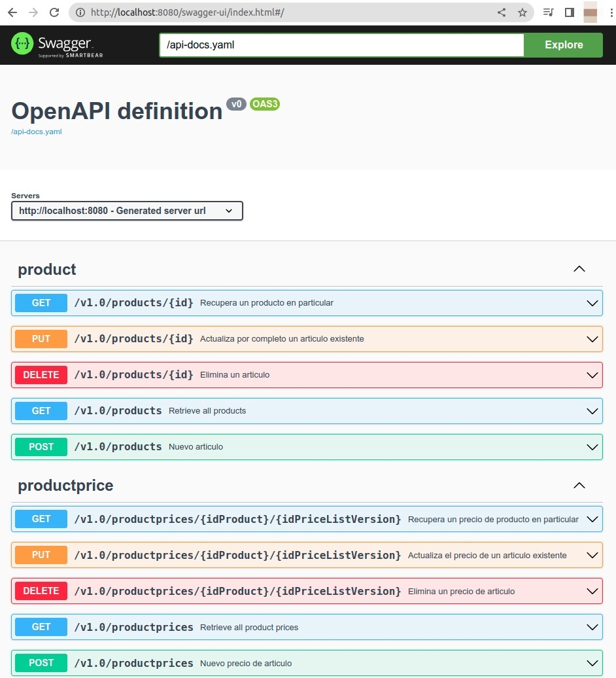Click 'Recupera un producto en particular' description
The height and width of the screenshot is (678, 616).
267,302
